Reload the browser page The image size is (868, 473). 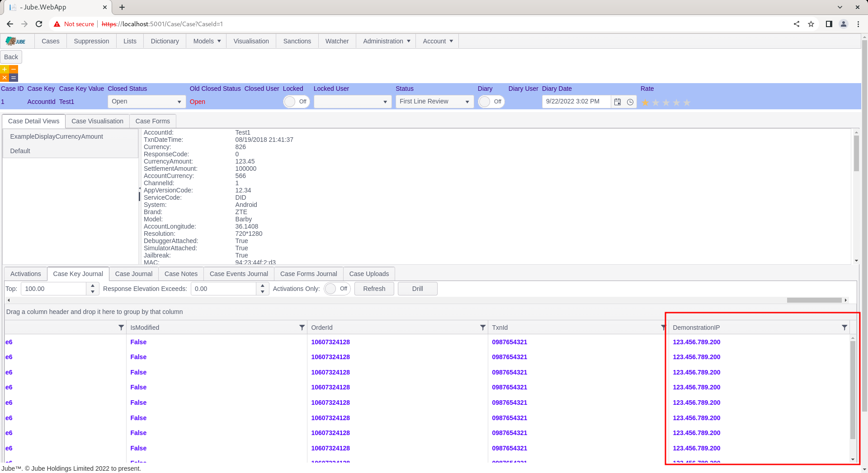39,24
